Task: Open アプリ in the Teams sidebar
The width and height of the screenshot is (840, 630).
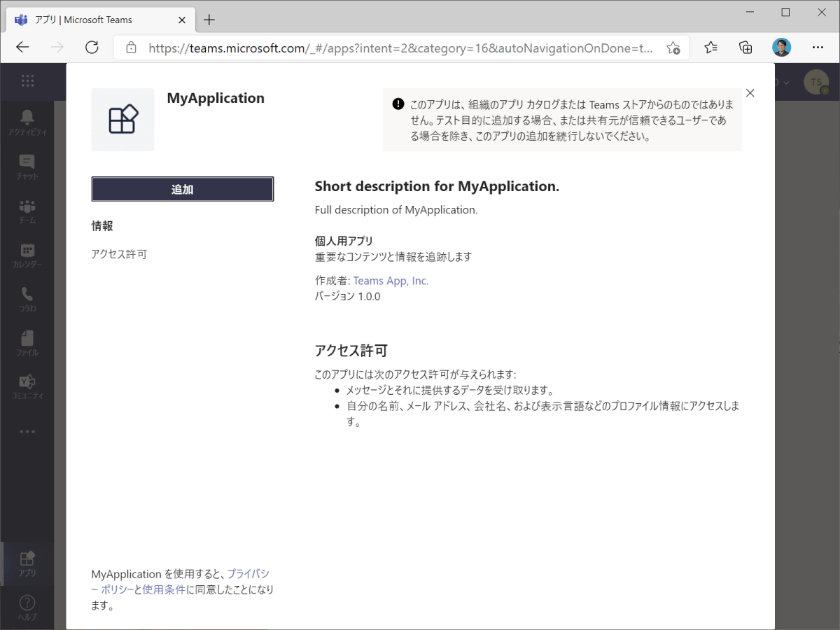Action: (27, 563)
